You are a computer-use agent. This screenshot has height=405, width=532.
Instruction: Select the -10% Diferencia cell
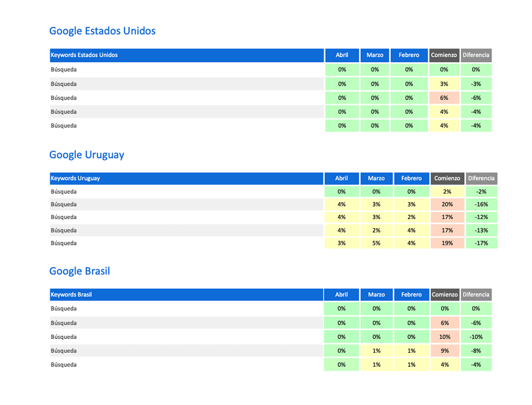click(476, 337)
